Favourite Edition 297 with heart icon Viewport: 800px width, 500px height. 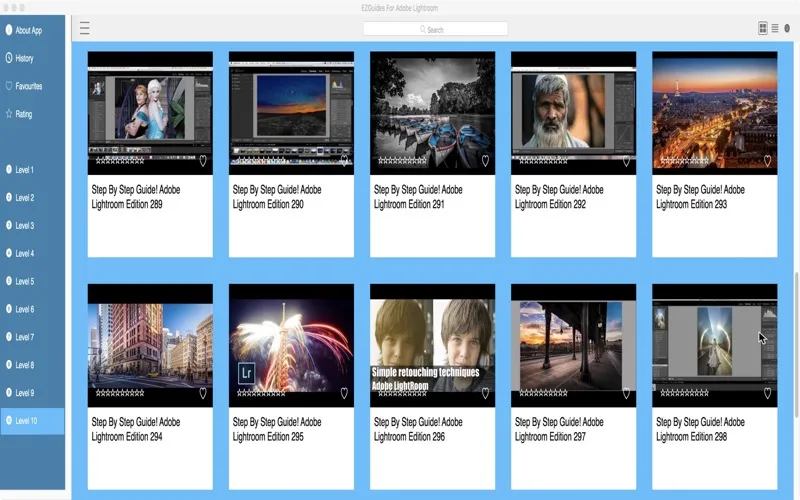(626, 393)
